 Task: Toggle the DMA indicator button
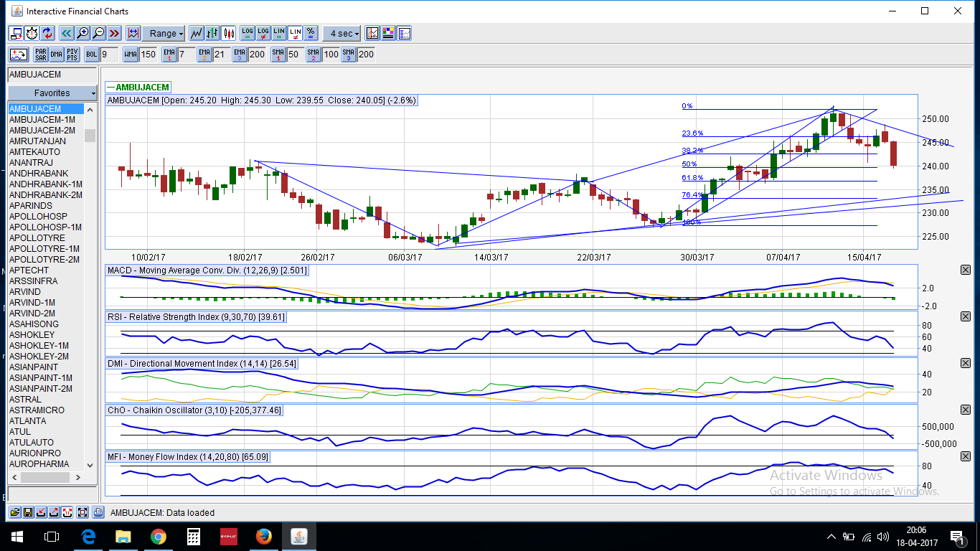pyautogui.click(x=57, y=54)
